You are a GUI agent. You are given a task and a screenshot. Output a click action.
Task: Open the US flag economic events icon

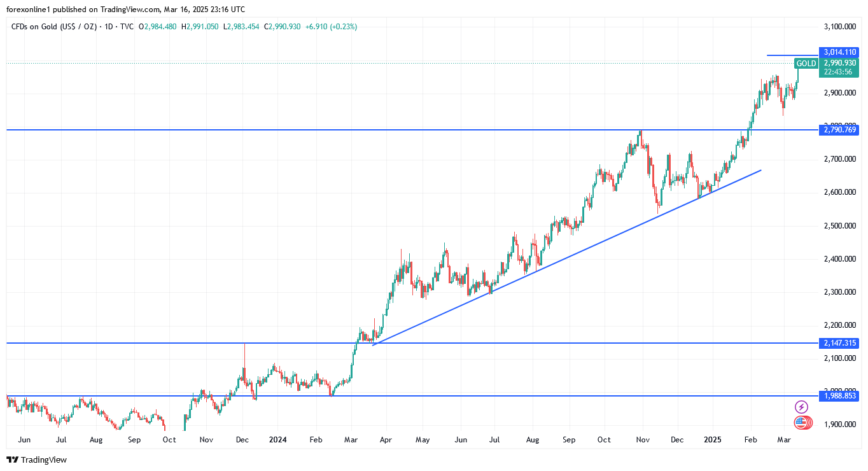(x=802, y=423)
